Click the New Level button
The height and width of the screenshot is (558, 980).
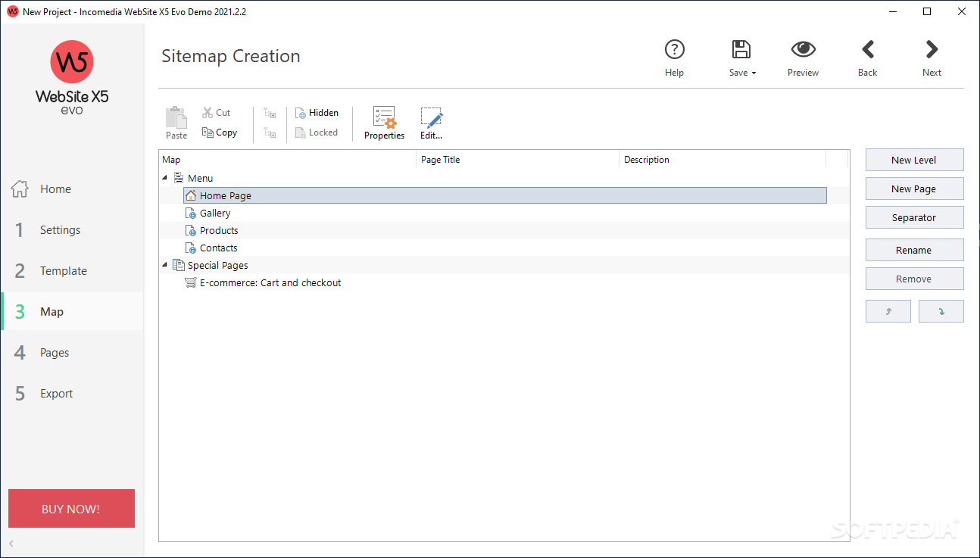(x=915, y=160)
